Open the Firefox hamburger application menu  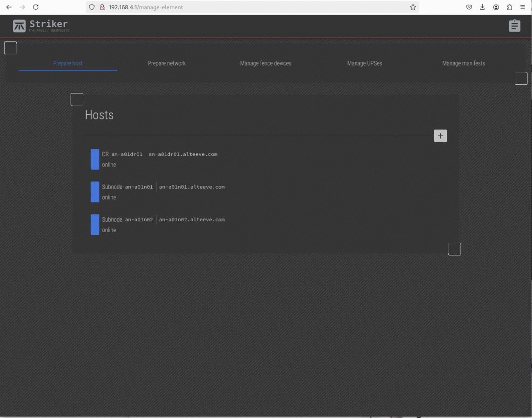pos(523,7)
